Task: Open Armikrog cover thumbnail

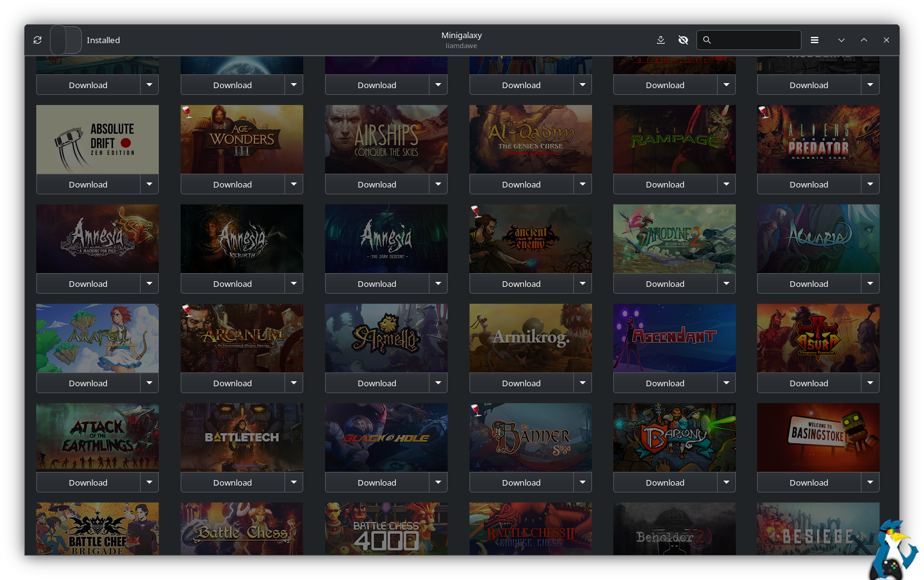Action: 531,338
